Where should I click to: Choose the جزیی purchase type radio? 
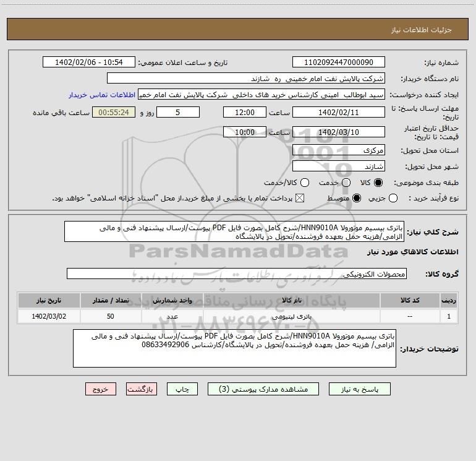pos(393,199)
